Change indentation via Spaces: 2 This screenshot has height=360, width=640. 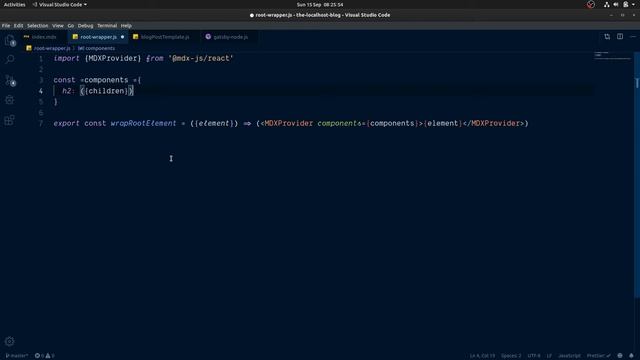(511, 356)
